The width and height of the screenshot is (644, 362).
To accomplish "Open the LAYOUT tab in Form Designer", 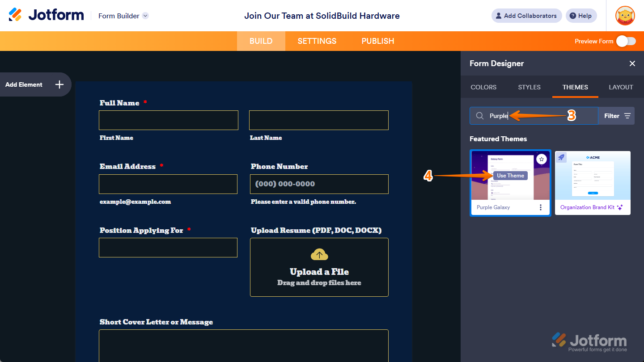I will [x=621, y=87].
